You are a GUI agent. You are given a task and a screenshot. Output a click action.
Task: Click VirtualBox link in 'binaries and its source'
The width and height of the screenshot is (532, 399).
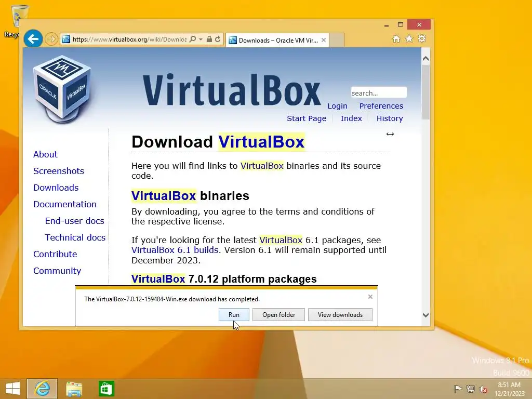262,166
